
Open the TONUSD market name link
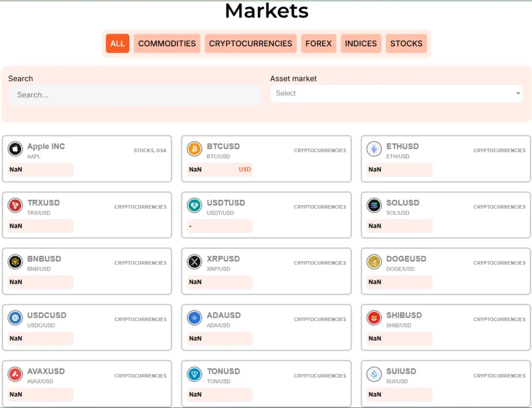(x=223, y=371)
